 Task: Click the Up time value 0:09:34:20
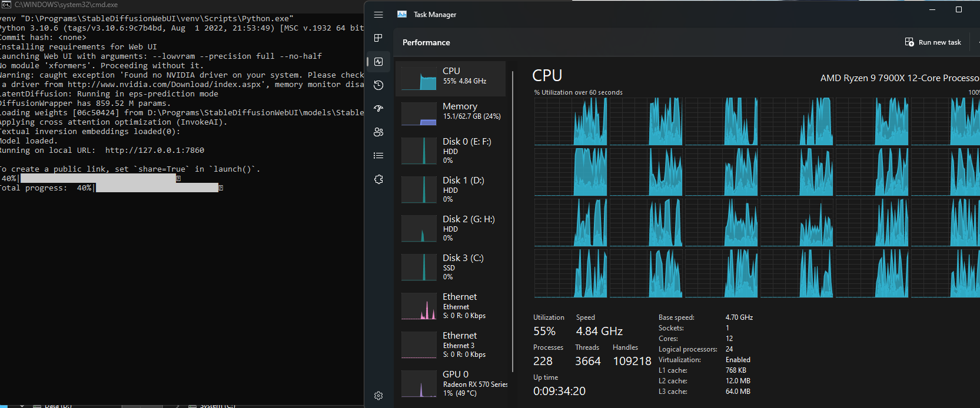point(559,392)
